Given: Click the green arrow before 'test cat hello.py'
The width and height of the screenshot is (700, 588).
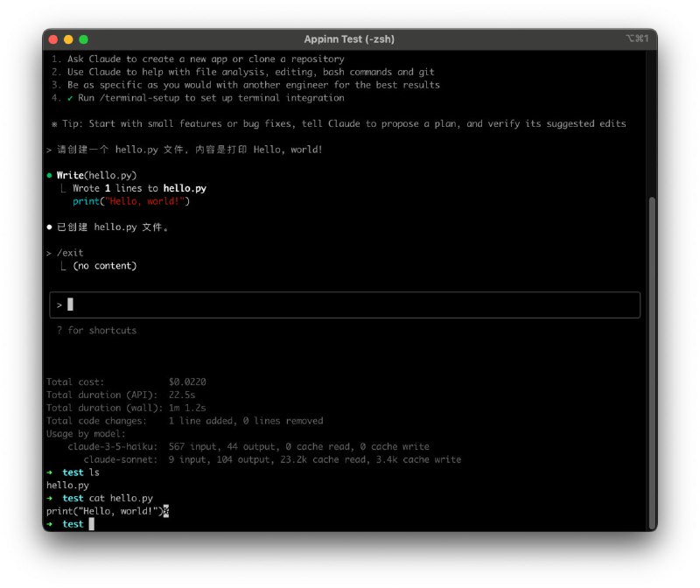Looking at the screenshot, I should point(50,499).
